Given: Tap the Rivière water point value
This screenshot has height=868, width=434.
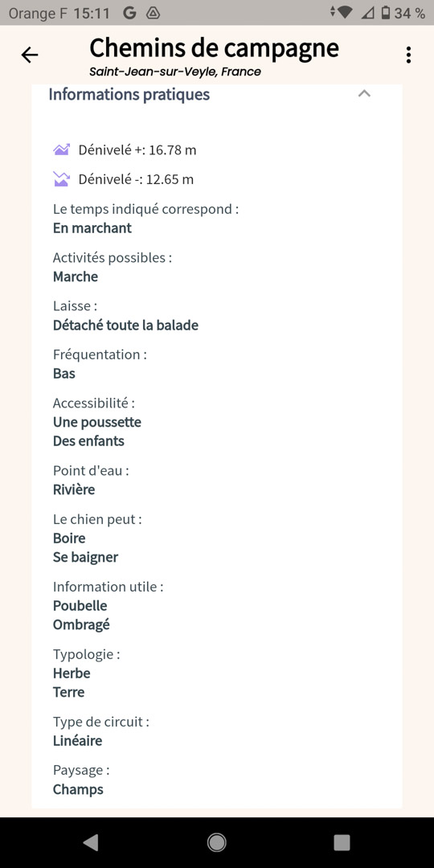Looking at the screenshot, I should [74, 489].
